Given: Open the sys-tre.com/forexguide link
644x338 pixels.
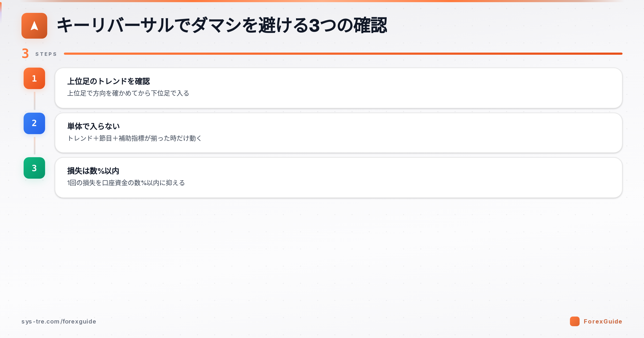Looking at the screenshot, I should click(59, 321).
